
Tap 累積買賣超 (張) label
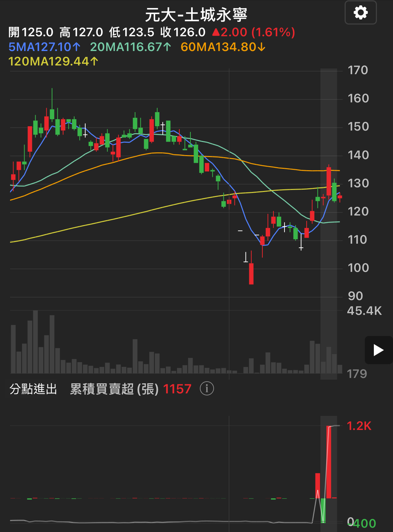pos(114,389)
